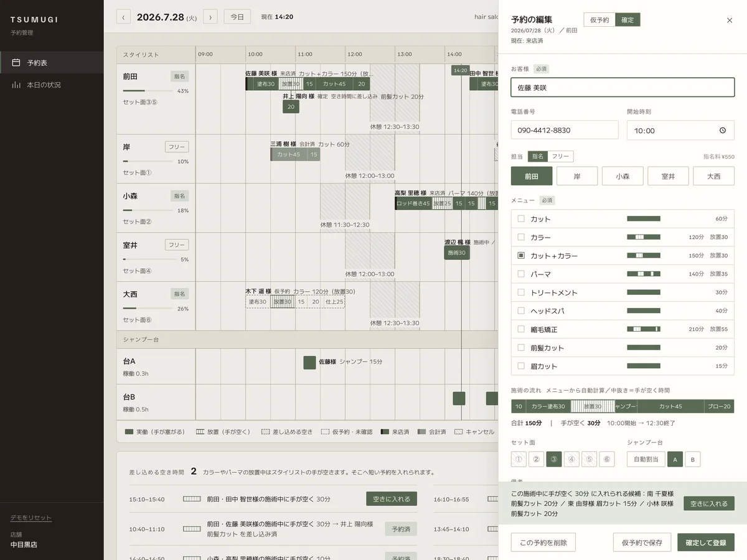Screen dimensions: 747x560
Task: Choose stylist 室井 button
Action: pyautogui.click(x=668, y=176)
